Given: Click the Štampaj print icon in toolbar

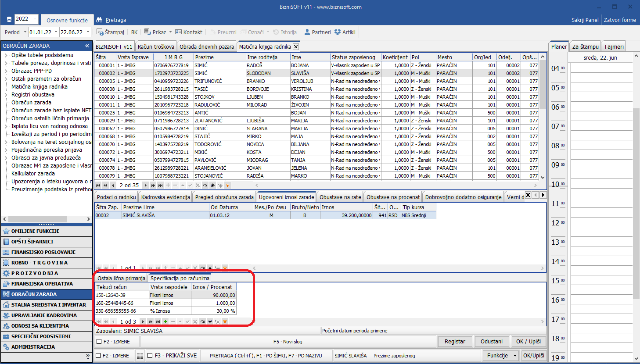Looking at the screenshot, I should pyautogui.click(x=100, y=32).
